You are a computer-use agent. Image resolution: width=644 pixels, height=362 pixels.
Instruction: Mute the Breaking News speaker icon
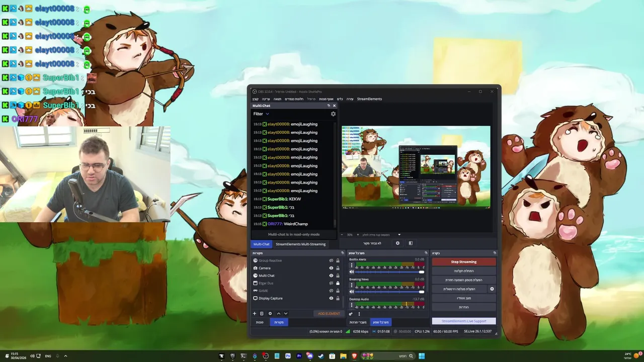coord(352,292)
